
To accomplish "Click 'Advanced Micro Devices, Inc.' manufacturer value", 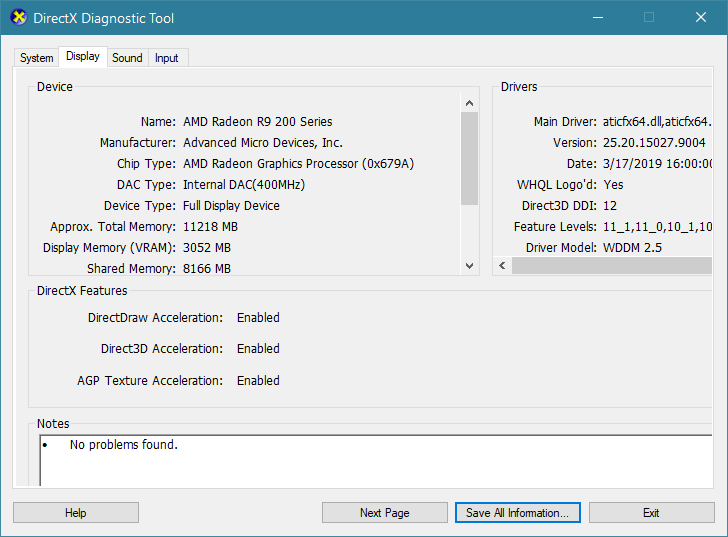I will click(x=263, y=142).
